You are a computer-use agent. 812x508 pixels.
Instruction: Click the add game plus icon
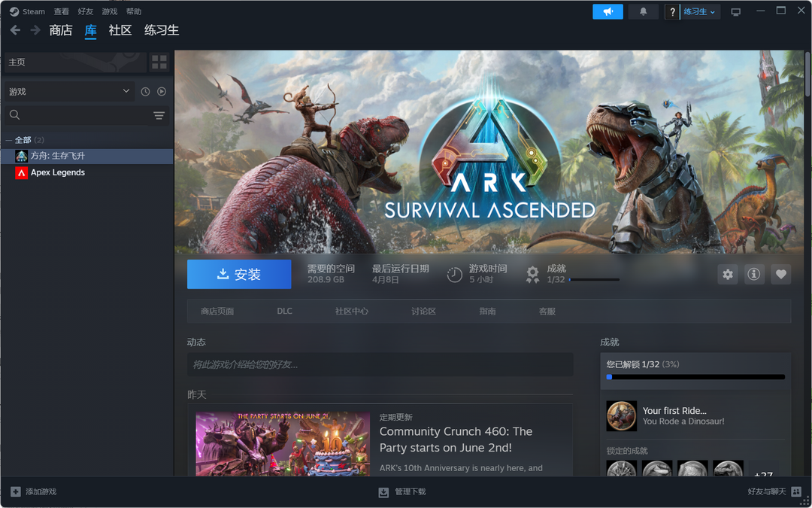pyautogui.click(x=16, y=491)
